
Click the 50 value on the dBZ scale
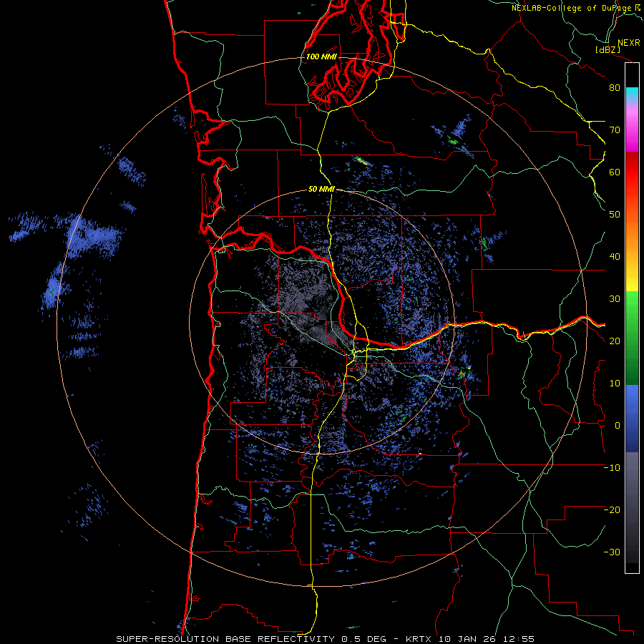[615, 215]
